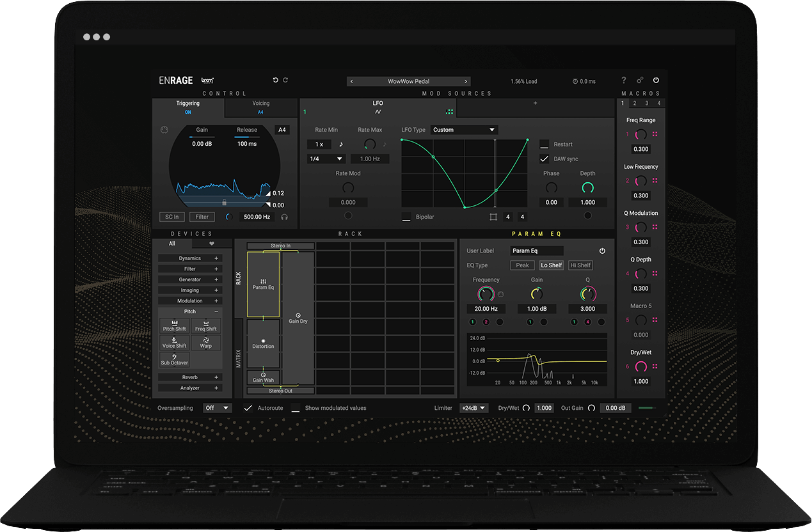Click the User Label text field
The width and height of the screenshot is (812, 532).
(537, 251)
